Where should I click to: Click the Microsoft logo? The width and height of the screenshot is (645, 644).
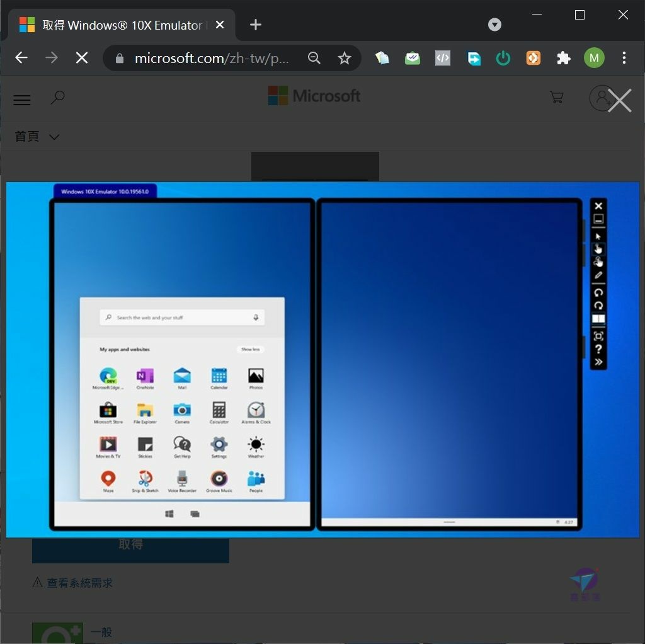[314, 96]
